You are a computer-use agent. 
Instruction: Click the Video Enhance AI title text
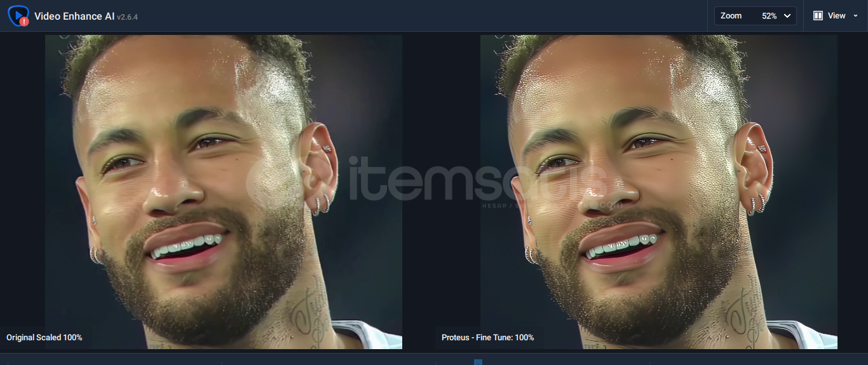pos(74,16)
